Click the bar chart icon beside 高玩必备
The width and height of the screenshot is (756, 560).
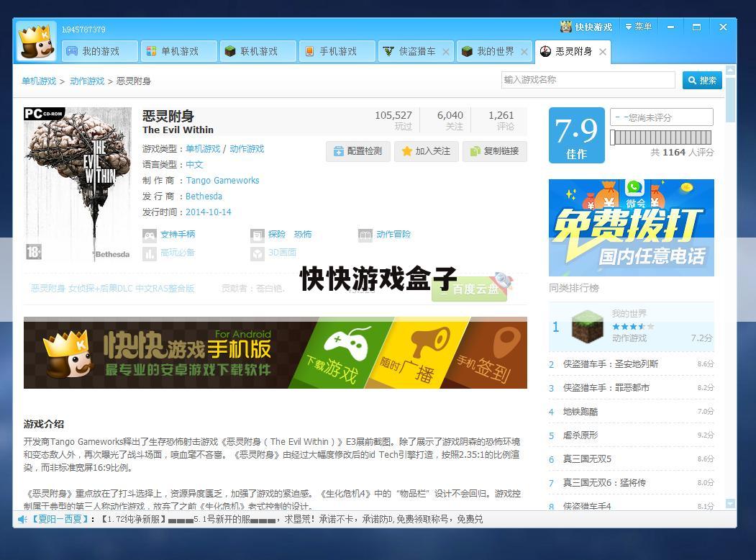150,253
